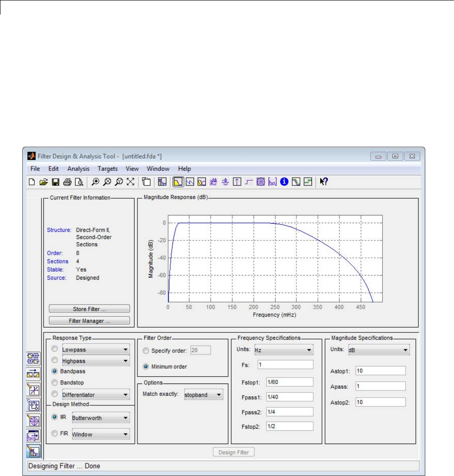Click the Fpass2 field containing 1/4
Viewport: 454px width, 476px height.
[290, 412]
